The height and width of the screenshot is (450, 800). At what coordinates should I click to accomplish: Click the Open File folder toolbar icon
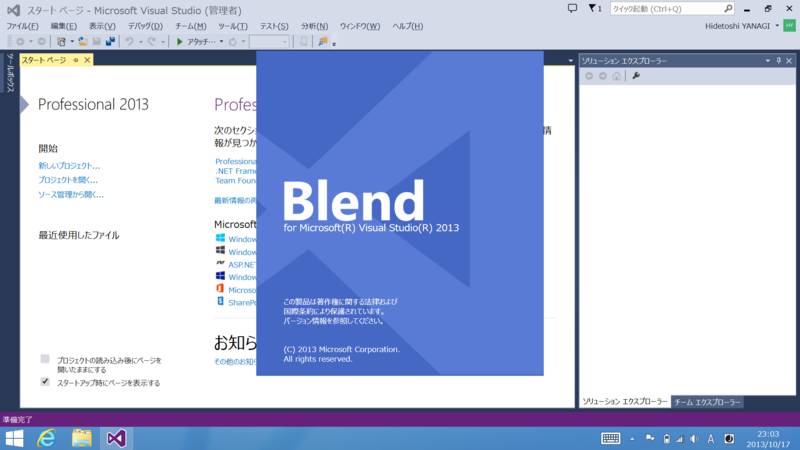tap(82, 42)
